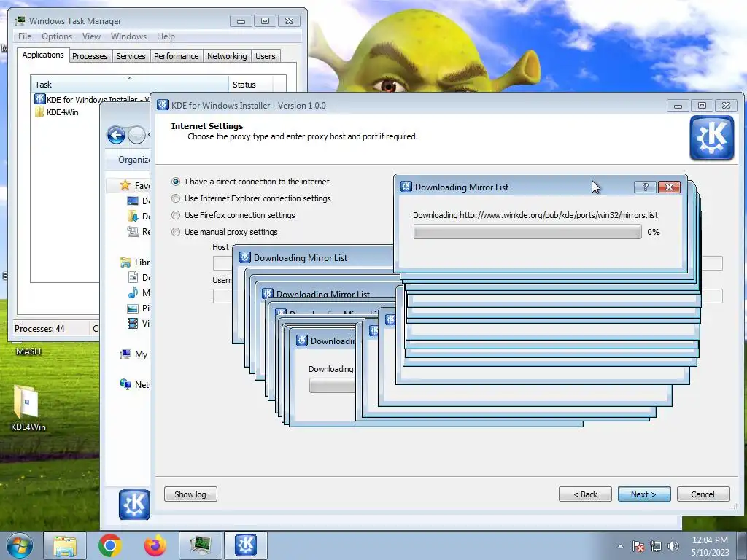Screen dimensions: 747x560
Task: Click Next button in KDE installer
Action: coord(644,494)
